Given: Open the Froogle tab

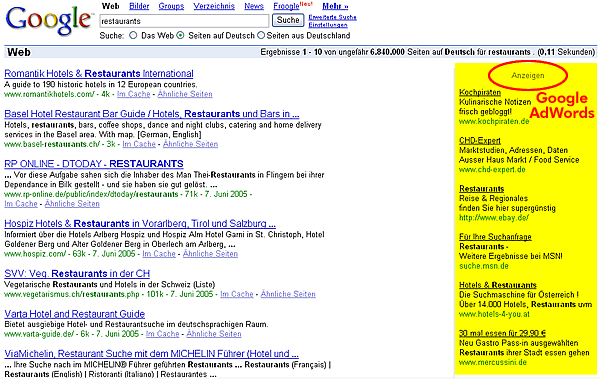Looking at the screenshot, I should 286,6.
